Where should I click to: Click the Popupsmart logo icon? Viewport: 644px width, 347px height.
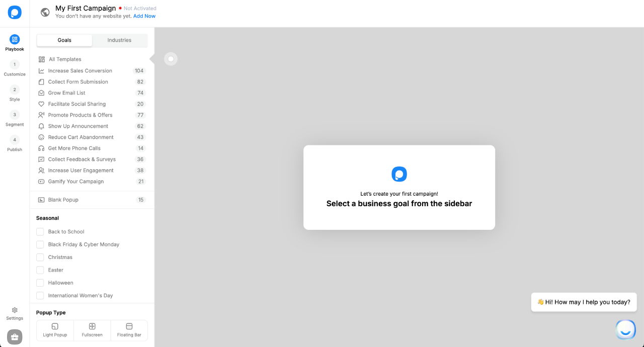coord(15,13)
